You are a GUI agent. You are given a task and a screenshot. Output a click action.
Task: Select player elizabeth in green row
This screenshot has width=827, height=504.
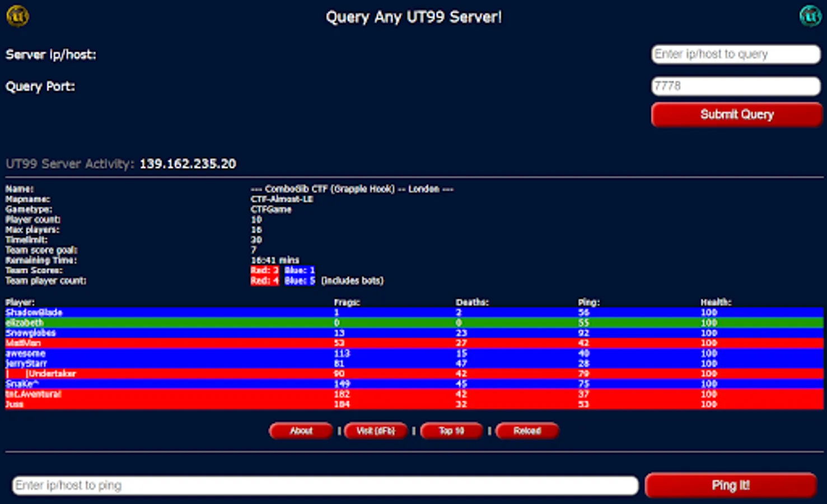tap(414, 323)
